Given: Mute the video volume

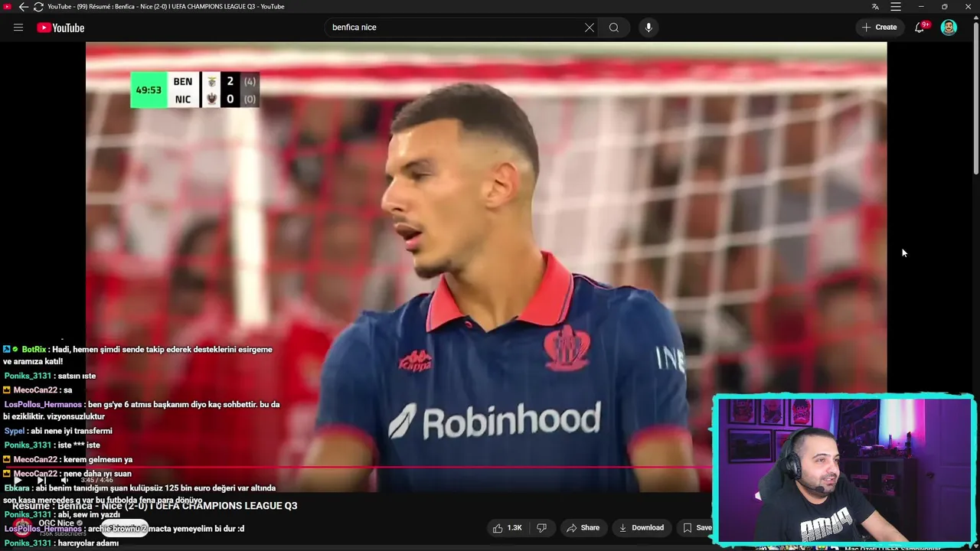Looking at the screenshot, I should pos(64,481).
